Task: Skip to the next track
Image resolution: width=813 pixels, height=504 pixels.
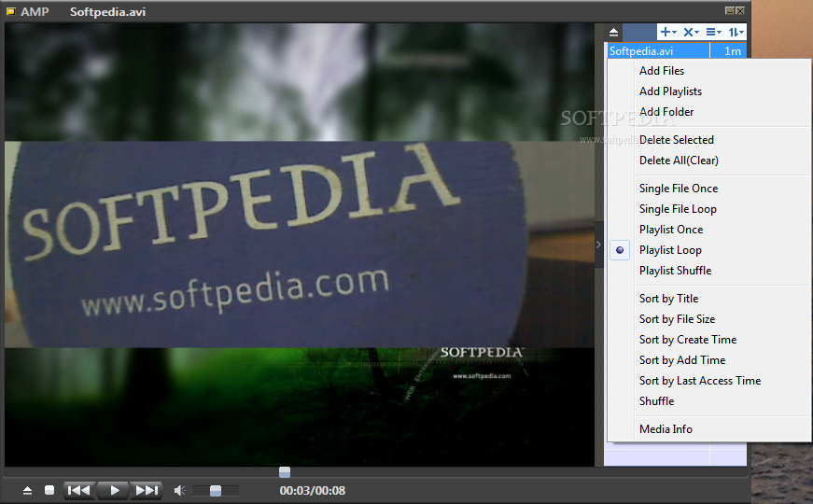Action: [147, 490]
